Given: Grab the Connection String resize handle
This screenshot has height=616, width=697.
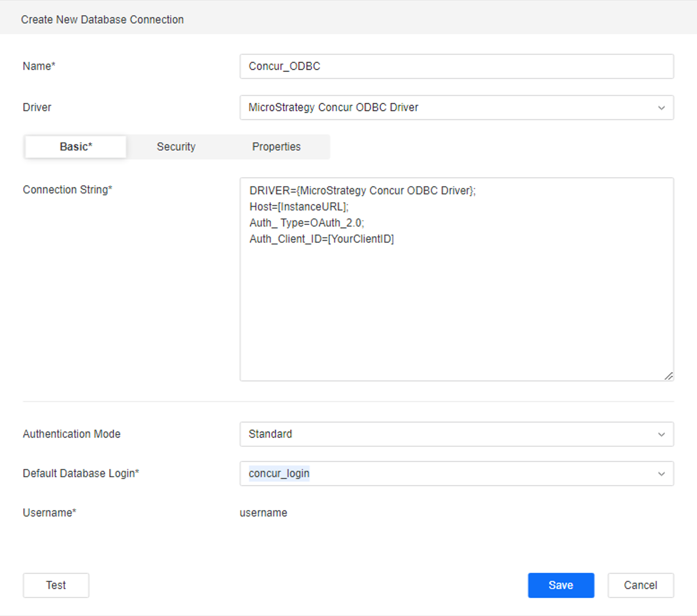Looking at the screenshot, I should [x=668, y=376].
